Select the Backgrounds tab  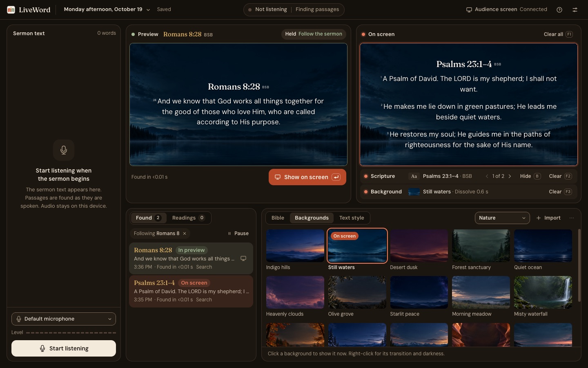pyautogui.click(x=312, y=218)
